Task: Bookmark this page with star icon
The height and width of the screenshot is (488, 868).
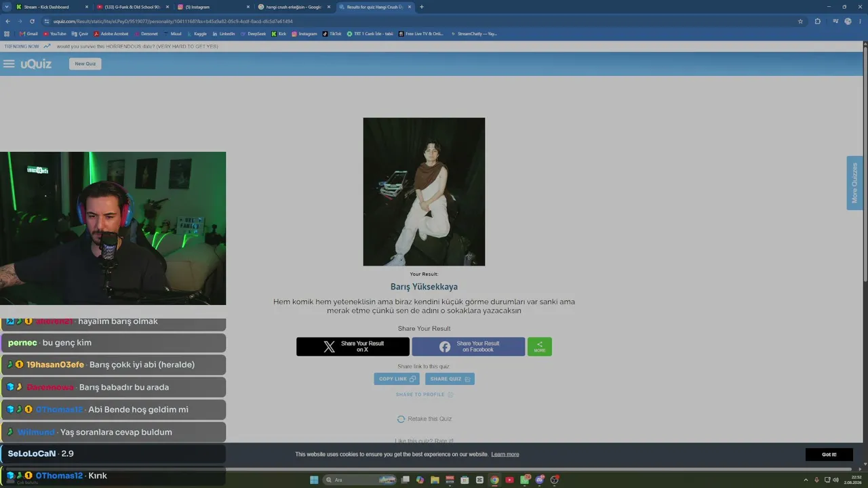Action: coord(800,21)
